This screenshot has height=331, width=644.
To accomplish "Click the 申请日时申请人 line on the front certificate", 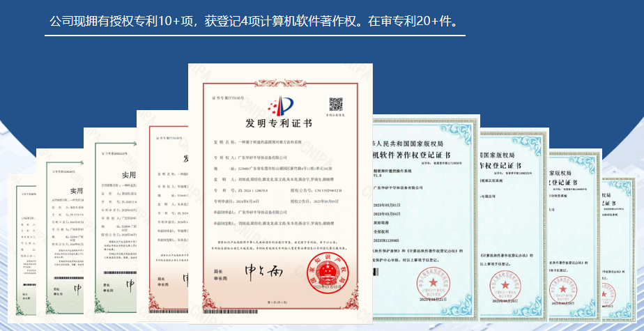I will 250,213.
